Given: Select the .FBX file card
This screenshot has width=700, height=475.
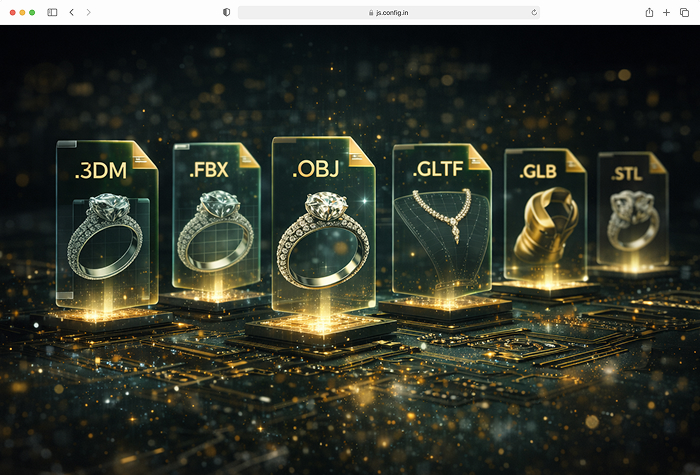Looking at the screenshot, I should (210, 220).
